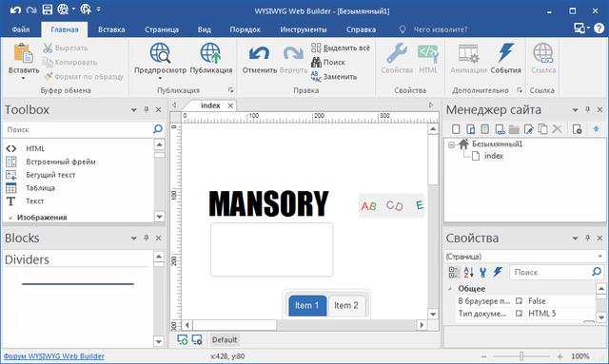Open Find (Поиск) binoculars in ribbon
This screenshot has height=364, width=609.
pyautogui.click(x=328, y=62)
